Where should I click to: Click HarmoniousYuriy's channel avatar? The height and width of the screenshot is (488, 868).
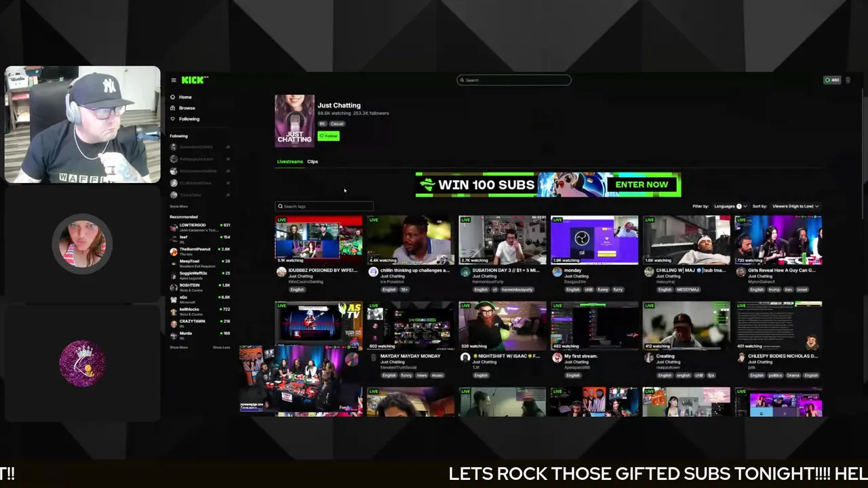tap(465, 272)
